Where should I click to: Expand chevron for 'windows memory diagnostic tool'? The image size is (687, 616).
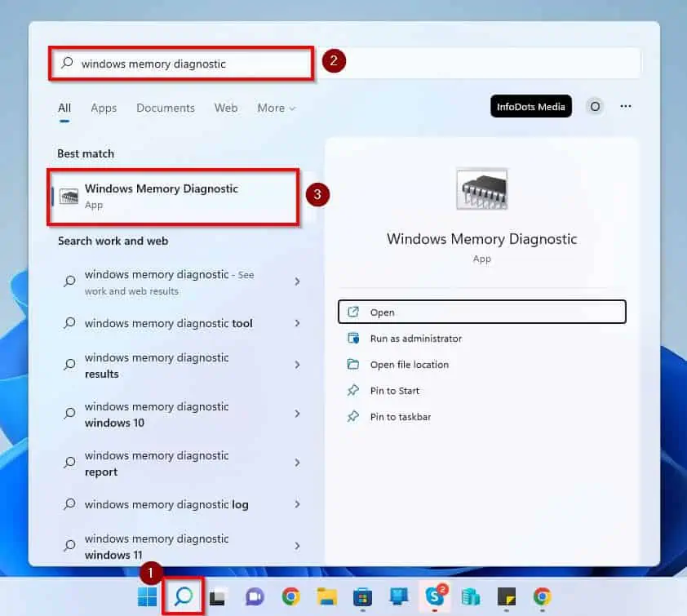(x=298, y=323)
